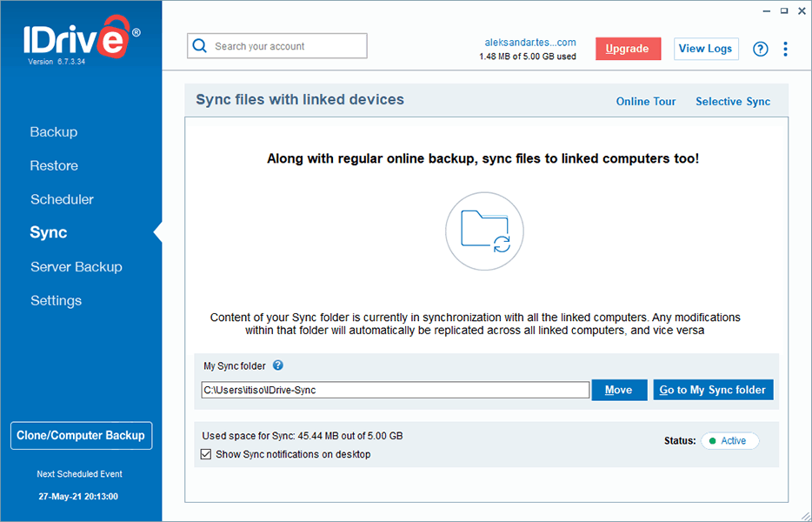Click the sync folder illustration
Image resolution: width=812 pixels, height=522 pixels.
click(484, 231)
